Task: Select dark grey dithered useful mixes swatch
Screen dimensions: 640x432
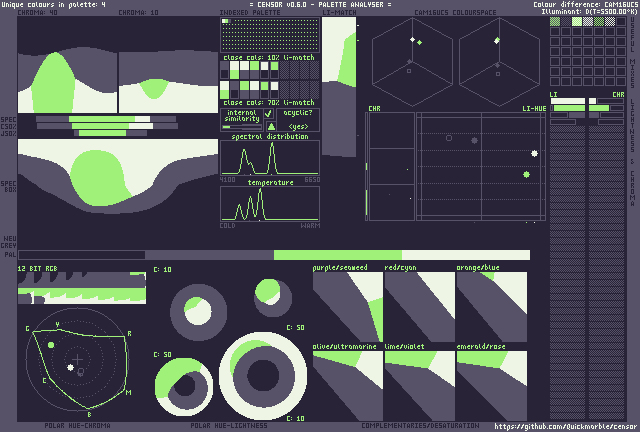Action: pyautogui.click(x=566, y=22)
